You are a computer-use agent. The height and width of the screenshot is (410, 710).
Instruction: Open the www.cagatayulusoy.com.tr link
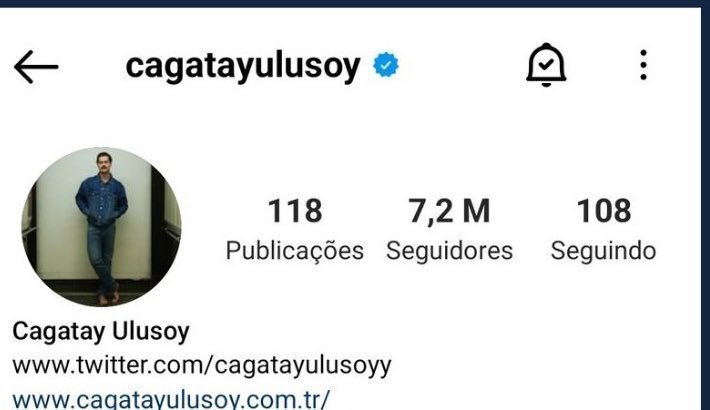[x=171, y=400]
